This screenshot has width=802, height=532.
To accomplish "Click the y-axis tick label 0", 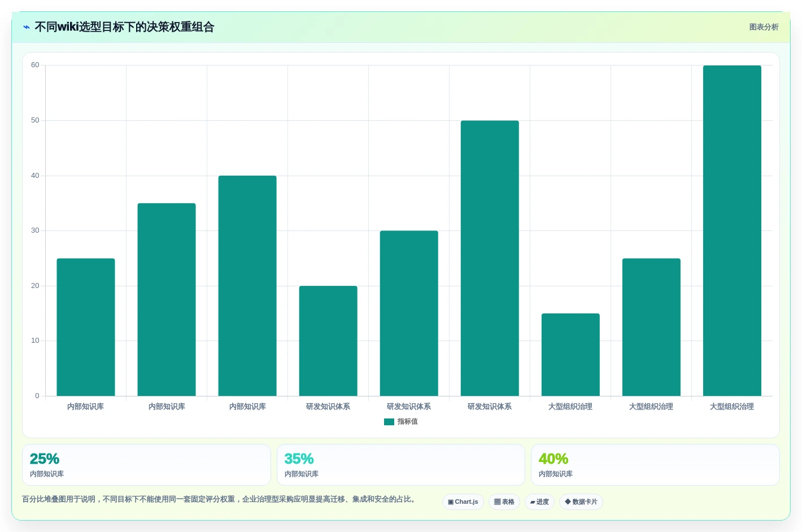I will point(37,396).
